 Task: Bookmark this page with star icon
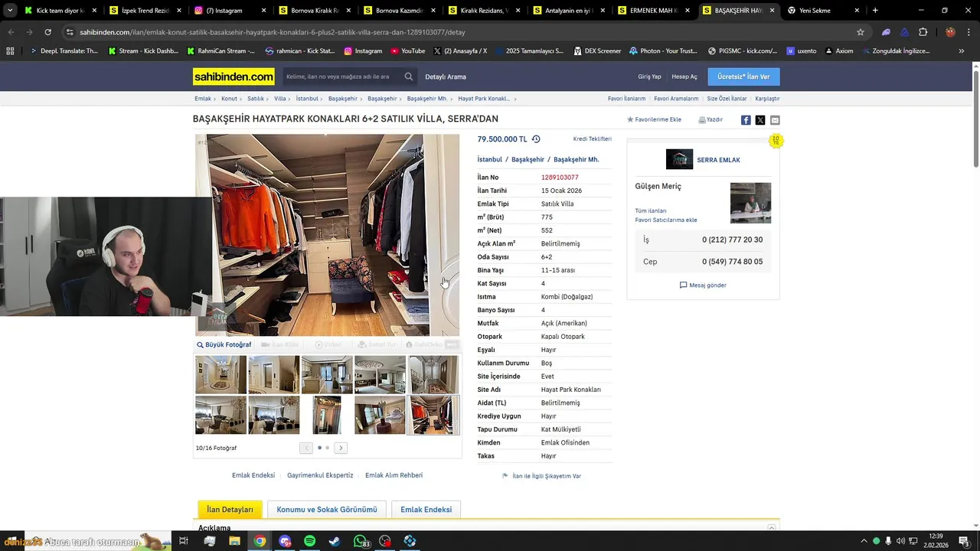[861, 32]
